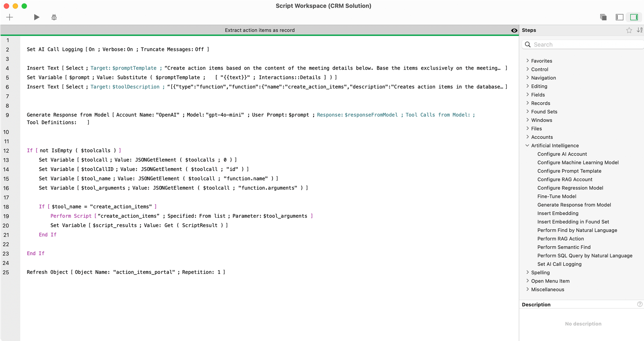Switch to Extract action items as record tab
The image size is (644, 341).
pos(260,30)
